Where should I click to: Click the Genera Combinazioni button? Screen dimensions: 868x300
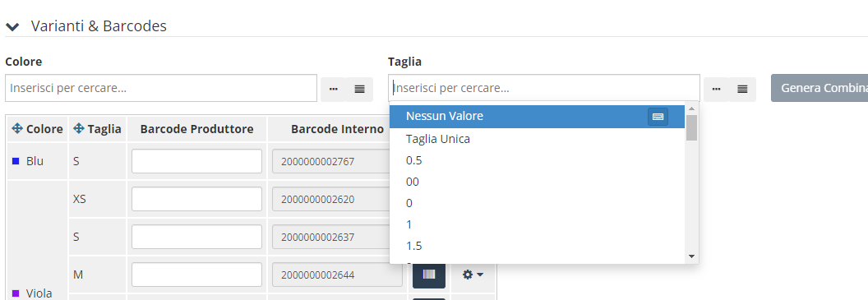pyautogui.click(x=820, y=89)
